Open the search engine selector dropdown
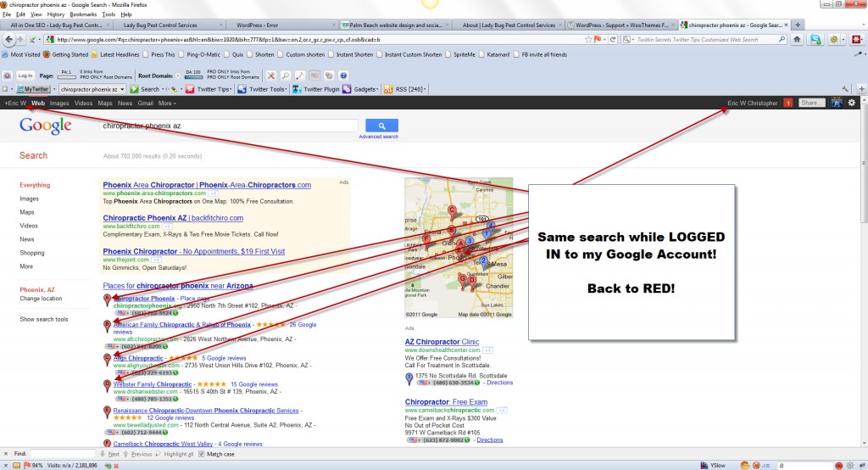Image resolution: width=868 pixels, height=470 pixels. click(x=628, y=39)
